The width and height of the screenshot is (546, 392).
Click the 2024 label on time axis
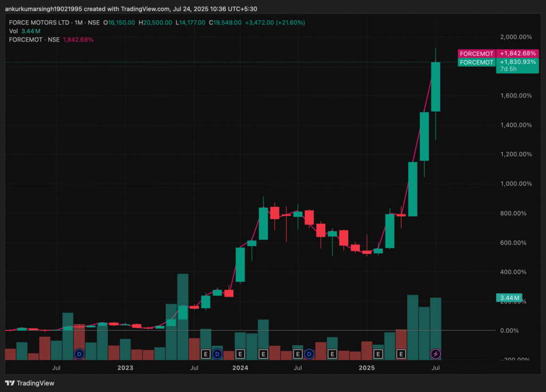[x=240, y=367]
